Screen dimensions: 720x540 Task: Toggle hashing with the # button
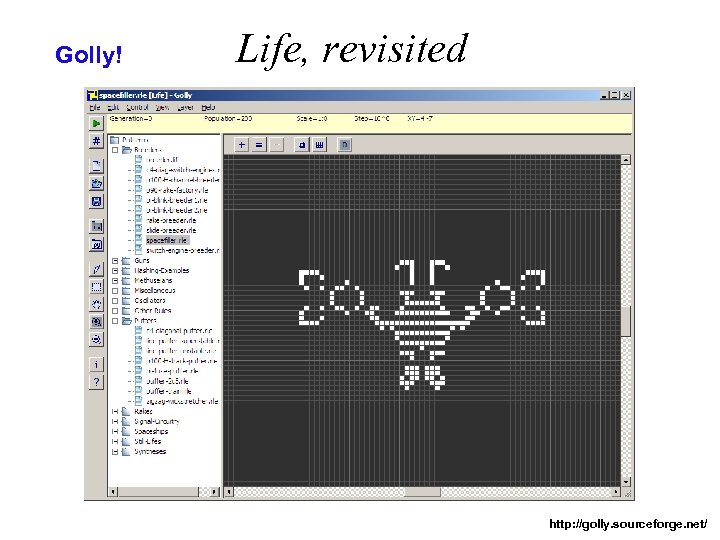point(96,141)
